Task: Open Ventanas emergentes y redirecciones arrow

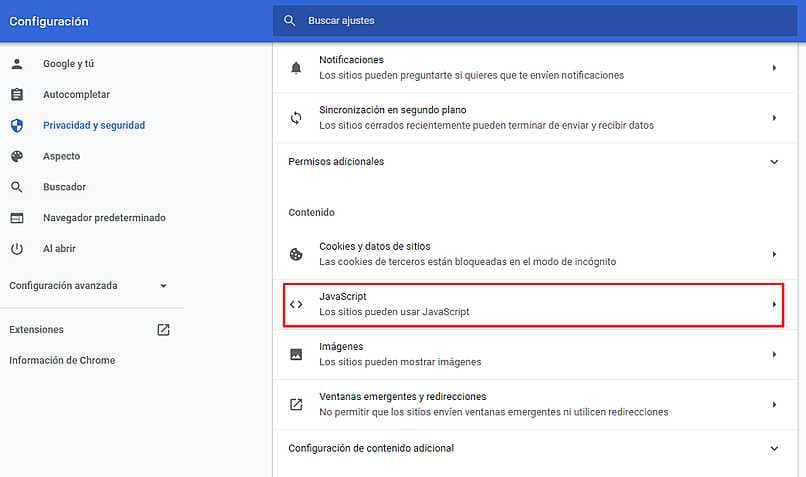Action: pos(774,405)
